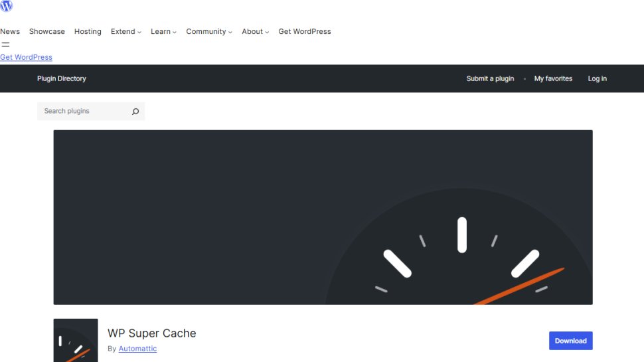Open the News menu item
The height and width of the screenshot is (362, 644).
pos(10,32)
